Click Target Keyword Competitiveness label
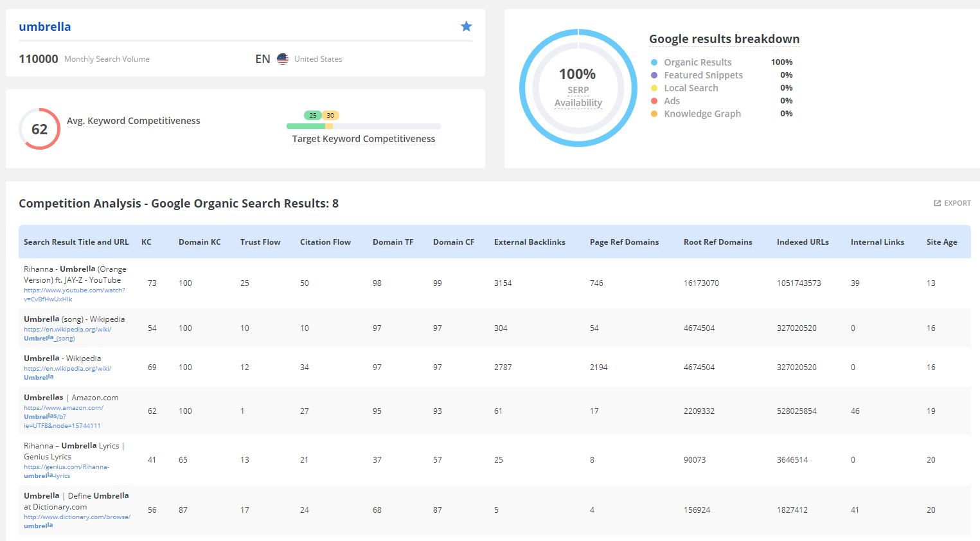 (364, 139)
